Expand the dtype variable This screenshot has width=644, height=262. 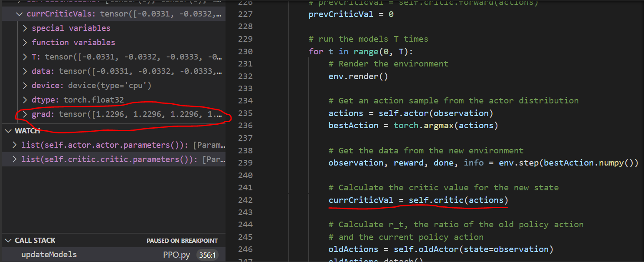click(25, 100)
